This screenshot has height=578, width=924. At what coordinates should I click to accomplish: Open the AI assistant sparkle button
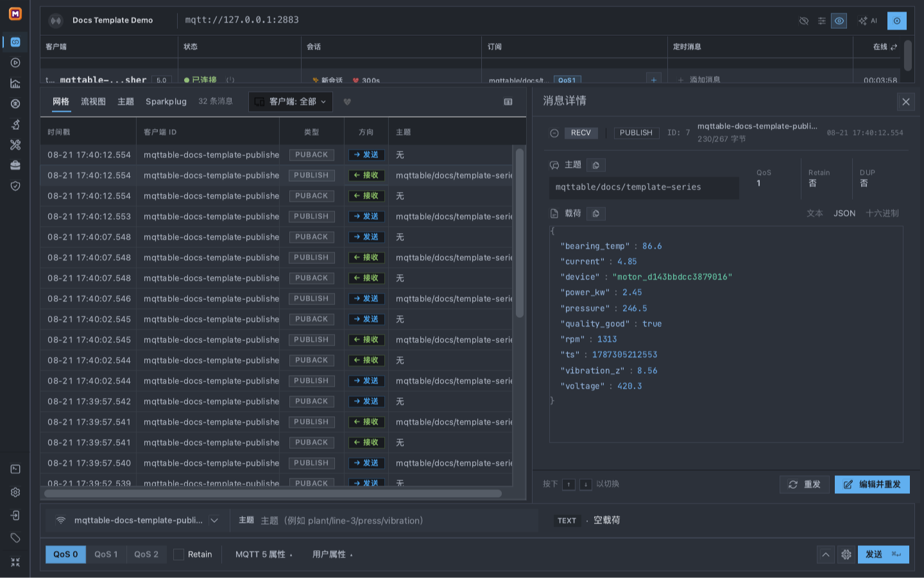coord(868,21)
